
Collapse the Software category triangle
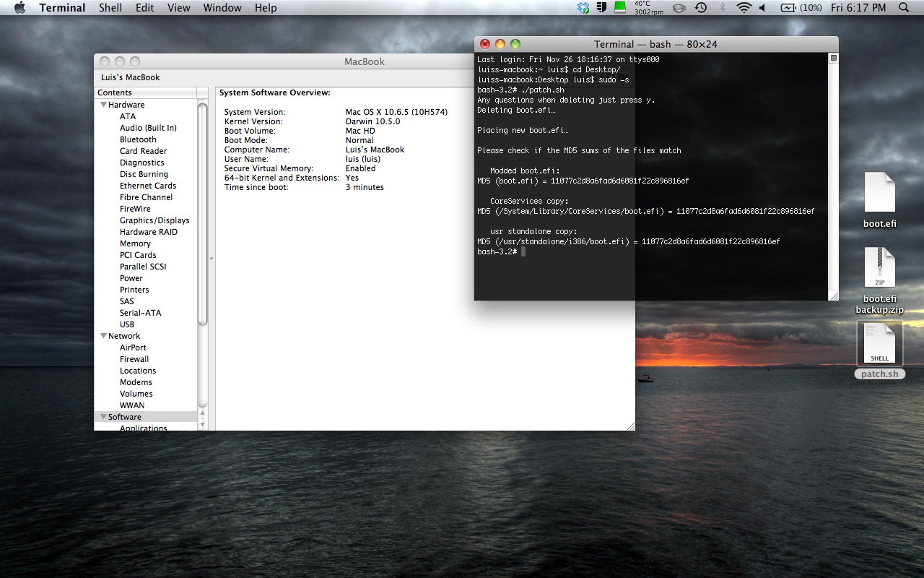(103, 417)
